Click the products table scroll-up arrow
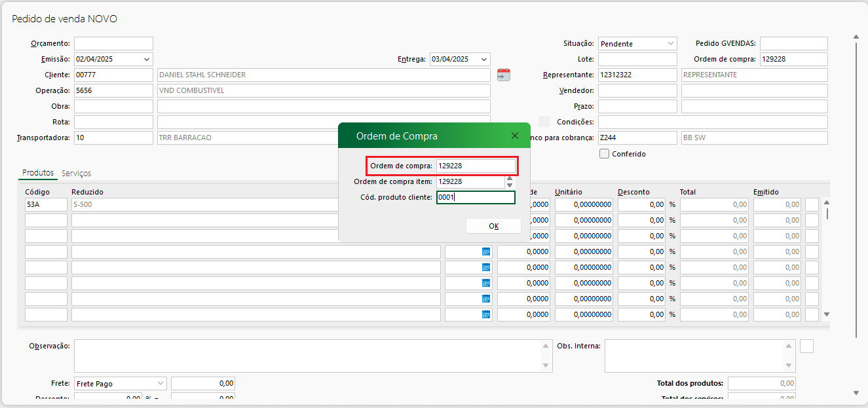This screenshot has height=408, width=868. coord(827,202)
